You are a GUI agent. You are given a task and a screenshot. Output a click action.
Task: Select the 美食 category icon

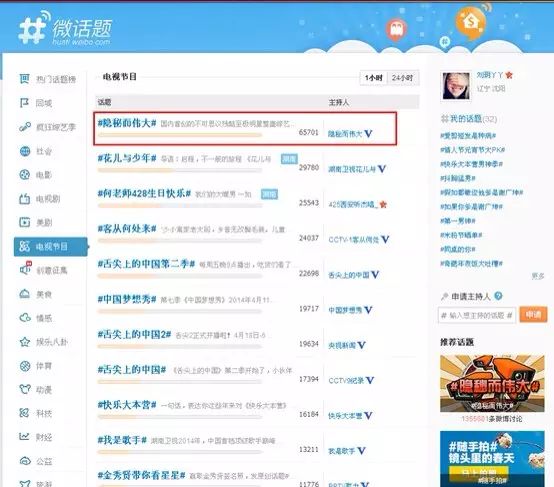pyautogui.click(x=24, y=294)
